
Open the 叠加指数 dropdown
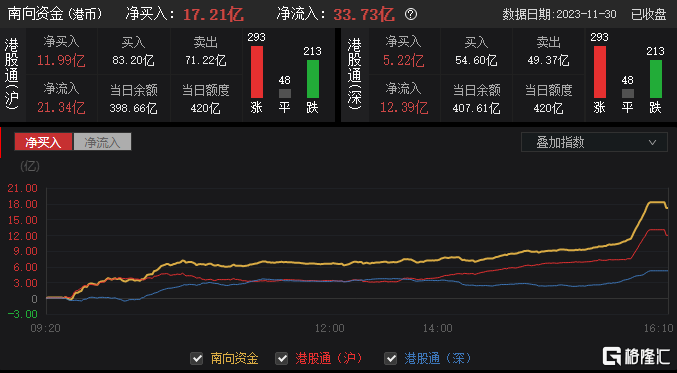(x=594, y=142)
